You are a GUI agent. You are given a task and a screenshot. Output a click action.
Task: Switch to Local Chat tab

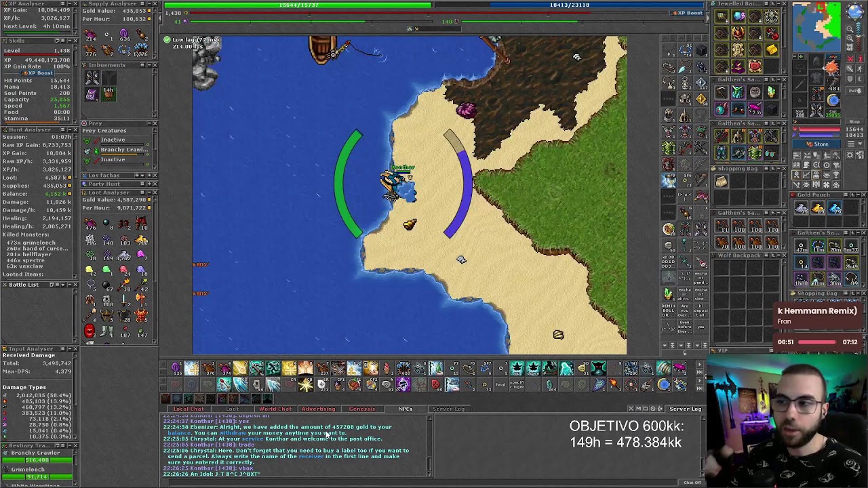[x=189, y=409]
